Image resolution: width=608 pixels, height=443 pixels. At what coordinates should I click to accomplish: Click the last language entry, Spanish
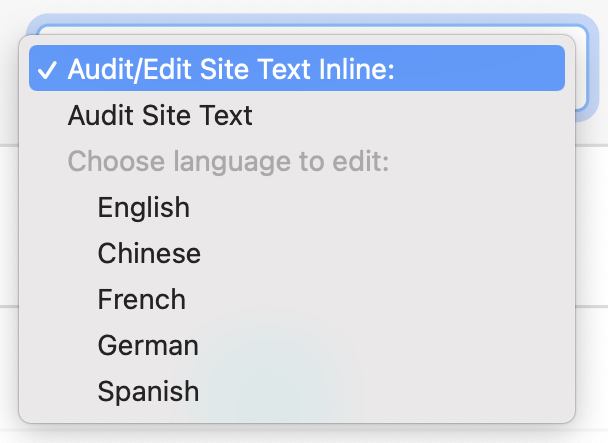tap(148, 391)
